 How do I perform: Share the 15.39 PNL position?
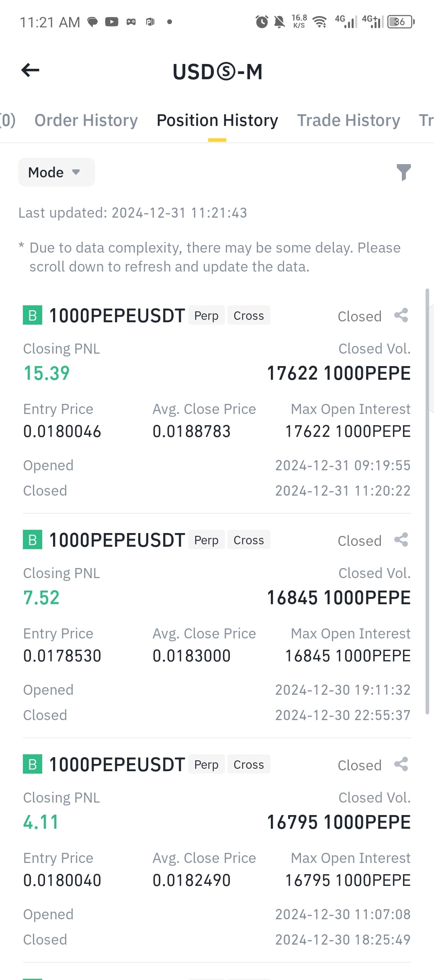pos(401,315)
